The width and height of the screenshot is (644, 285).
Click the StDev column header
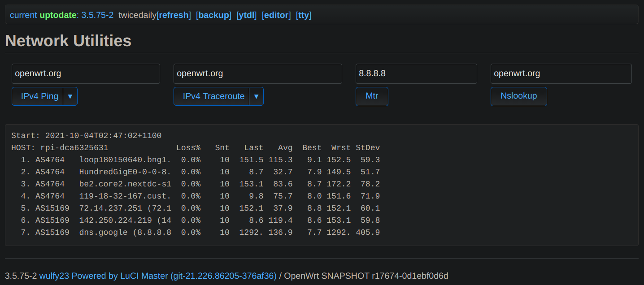[368, 147]
